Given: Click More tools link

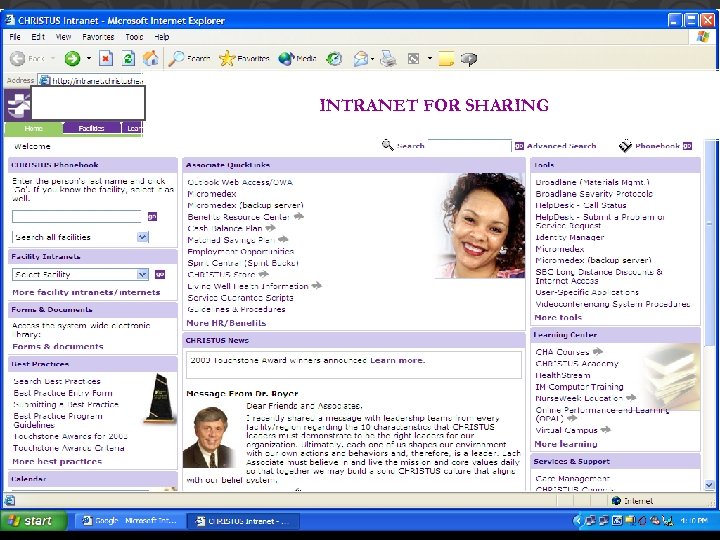Looking at the screenshot, I should point(558,317).
